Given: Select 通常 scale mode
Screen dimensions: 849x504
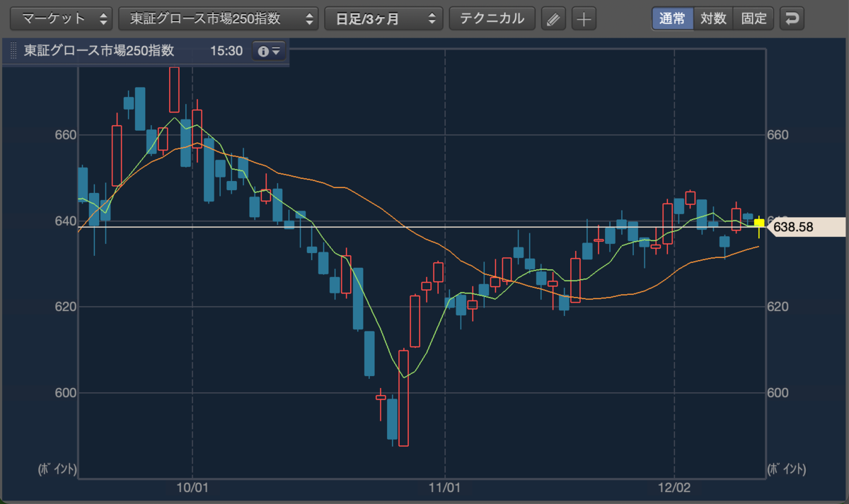Looking at the screenshot, I should pos(672,18).
